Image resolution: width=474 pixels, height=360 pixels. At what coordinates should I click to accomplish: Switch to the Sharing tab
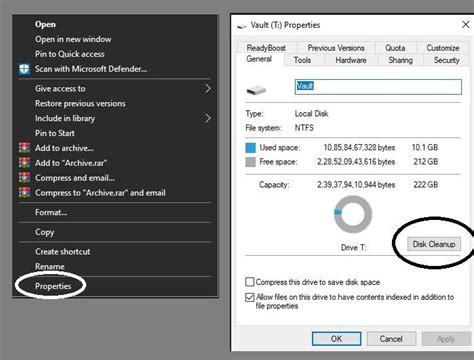point(400,60)
